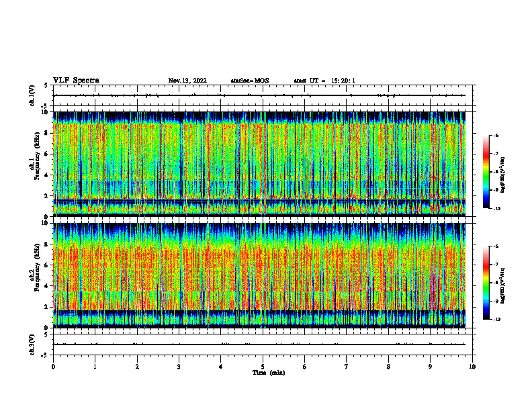Click inside the ch.1 frequency spectrogram panel
The width and height of the screenshot is (532, 411).
pos(259,164)
